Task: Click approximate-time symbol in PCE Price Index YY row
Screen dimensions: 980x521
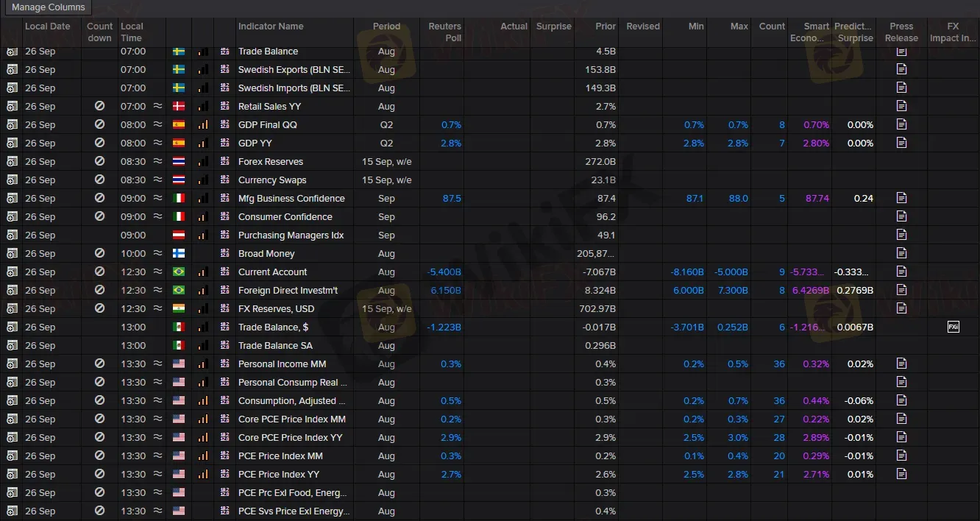Action: [x=157, y=474]
